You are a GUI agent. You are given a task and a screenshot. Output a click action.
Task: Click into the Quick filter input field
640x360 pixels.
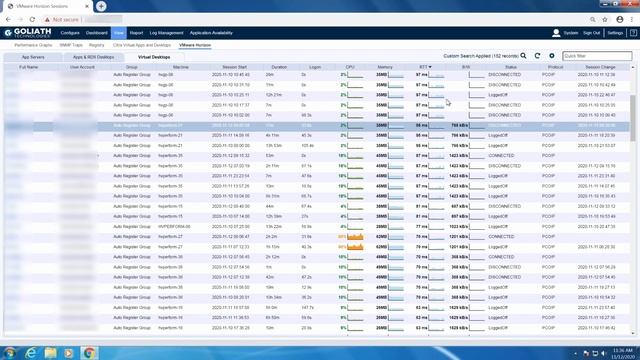click(597, 56)
